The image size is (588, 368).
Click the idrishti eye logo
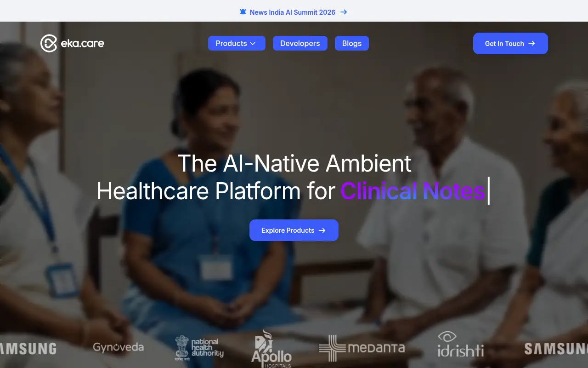447,337
